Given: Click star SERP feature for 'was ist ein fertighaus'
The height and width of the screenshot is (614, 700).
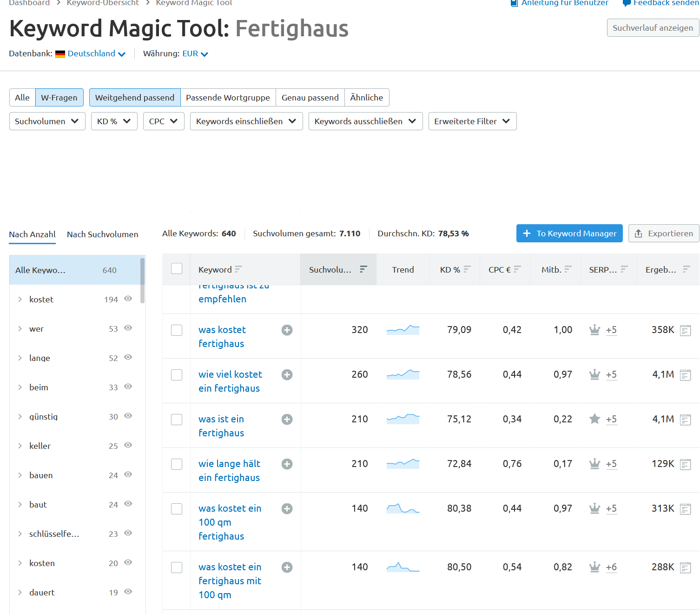Looking at the screenshot, I should point(594,419).
